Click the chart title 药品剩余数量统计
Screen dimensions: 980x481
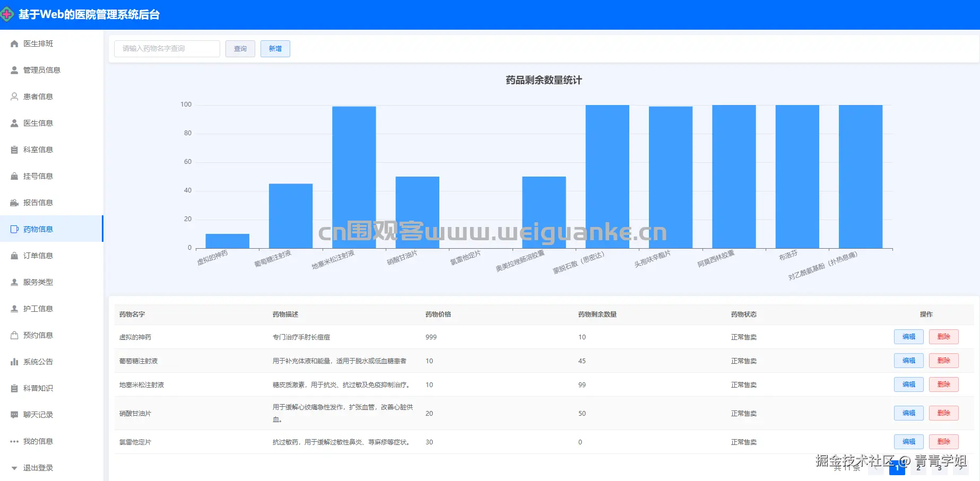(x=544, y=80)
